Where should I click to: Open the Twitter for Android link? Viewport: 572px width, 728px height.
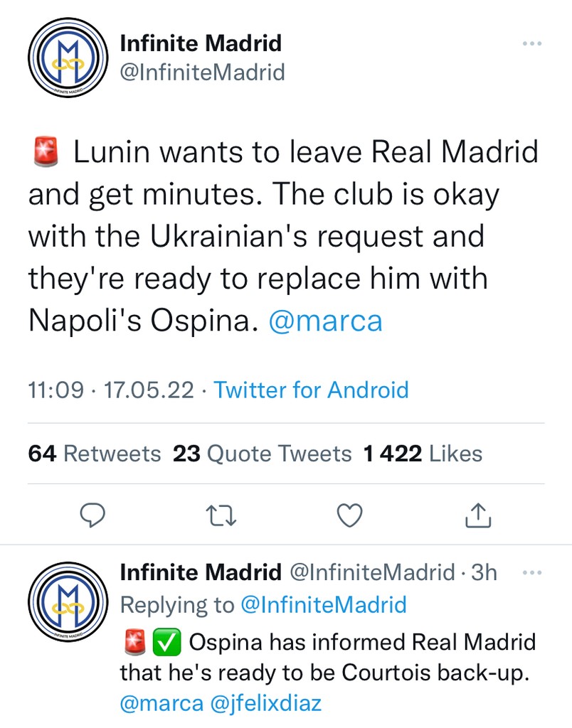pyautogui.click(x=311, y=390)
